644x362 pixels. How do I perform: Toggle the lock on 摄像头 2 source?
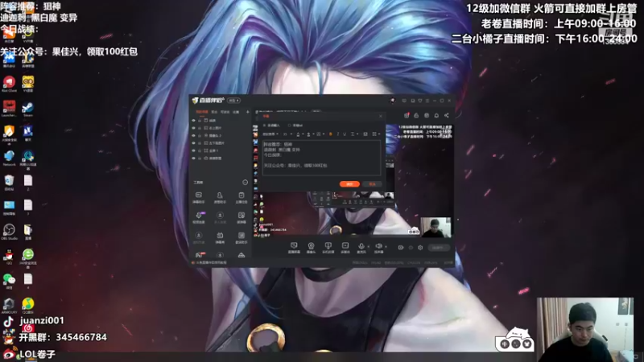point(200,135)
